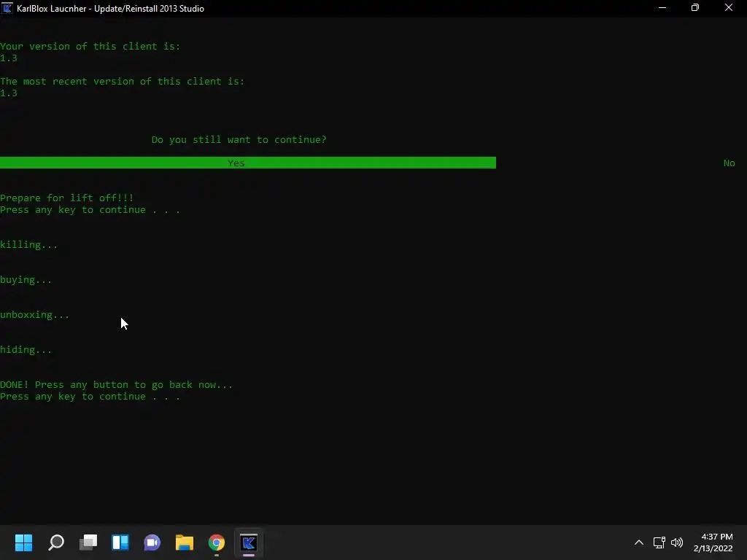This screenshot has width=747, height=560.
Task: Click the 'unboxxing...' status line
Action: 34,315
